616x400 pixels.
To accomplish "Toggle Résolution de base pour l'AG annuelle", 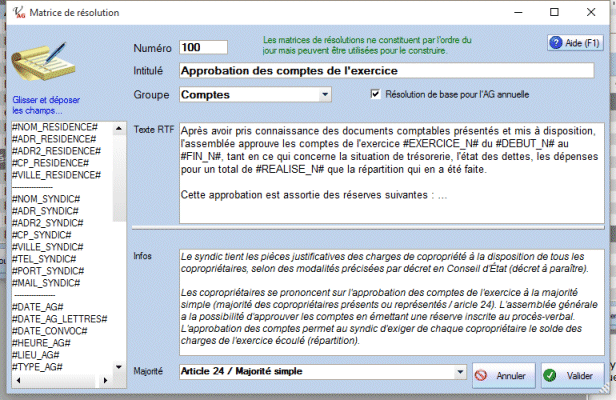I will pos(375,94).
